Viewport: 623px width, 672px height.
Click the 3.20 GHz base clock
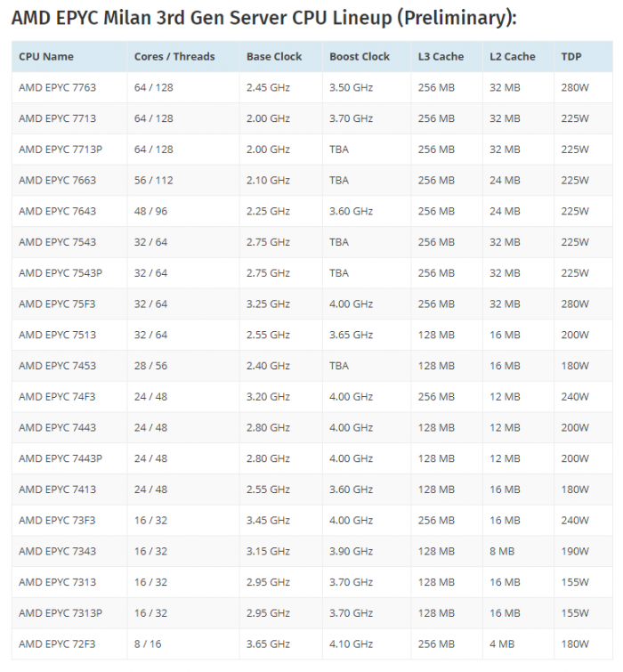click(268, 396)
